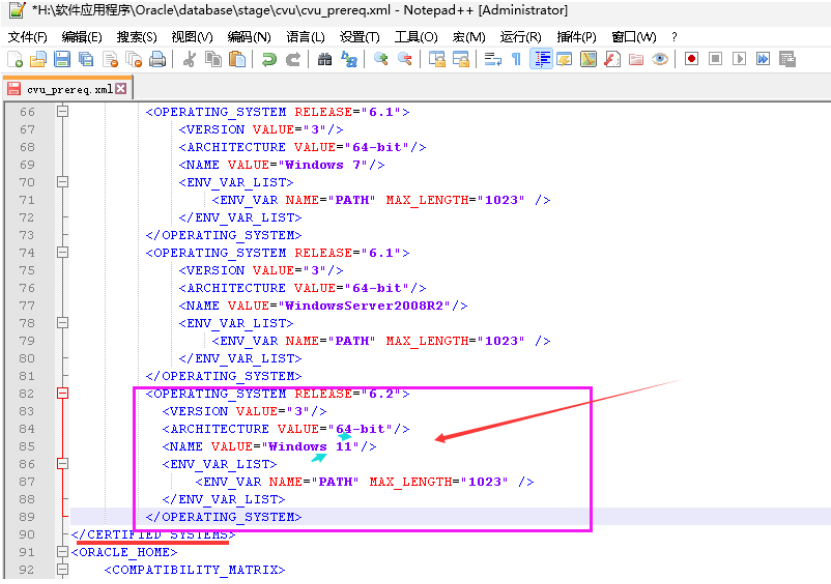Image resolution: width=831 pixels, height=584 pixels.
Task: Start macro recording with the red record icon
Action: pos(691,60)
